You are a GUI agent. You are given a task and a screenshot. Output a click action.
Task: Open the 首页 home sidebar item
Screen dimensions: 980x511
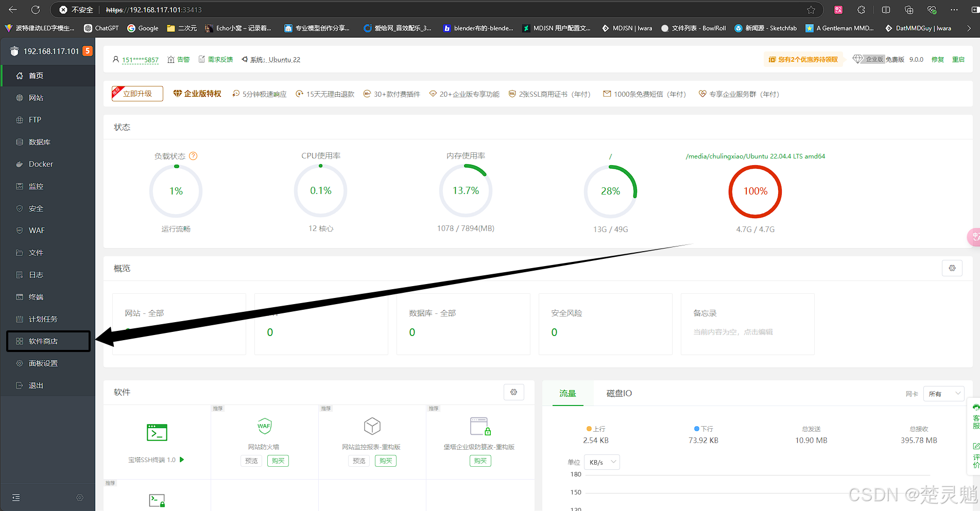tap(48, 76)
